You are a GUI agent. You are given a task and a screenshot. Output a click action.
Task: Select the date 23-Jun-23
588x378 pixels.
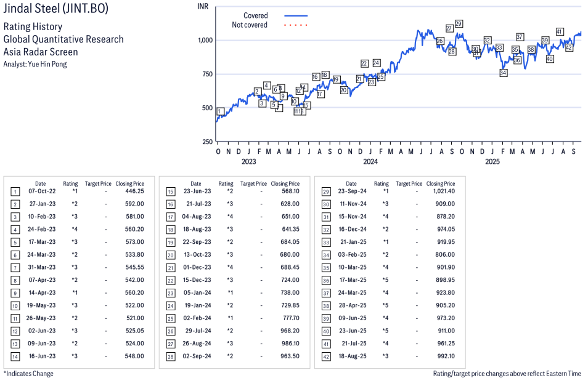(197, 191)
